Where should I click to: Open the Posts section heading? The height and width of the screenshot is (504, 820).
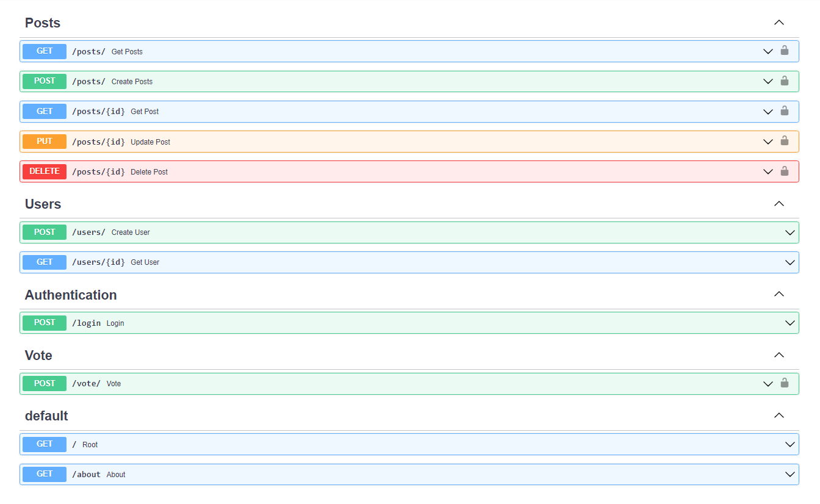pyautogui.click(x=43, y=23)
